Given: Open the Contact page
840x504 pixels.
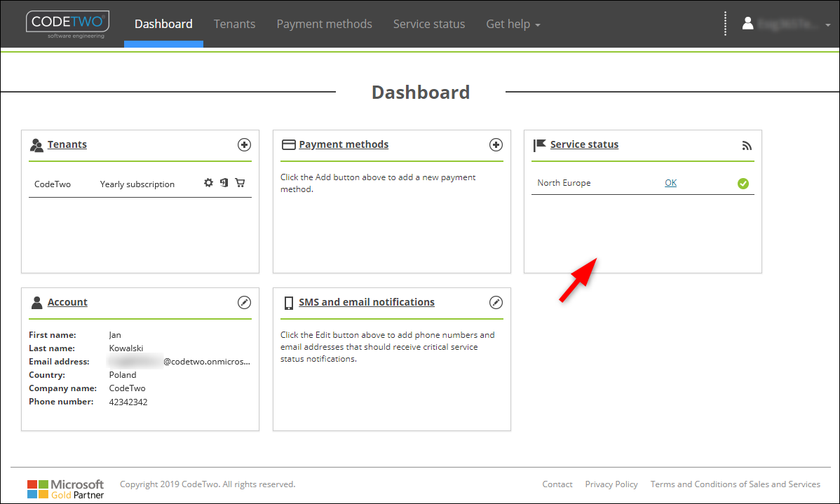Looking at the screenshot, I should tap(557, 484).
